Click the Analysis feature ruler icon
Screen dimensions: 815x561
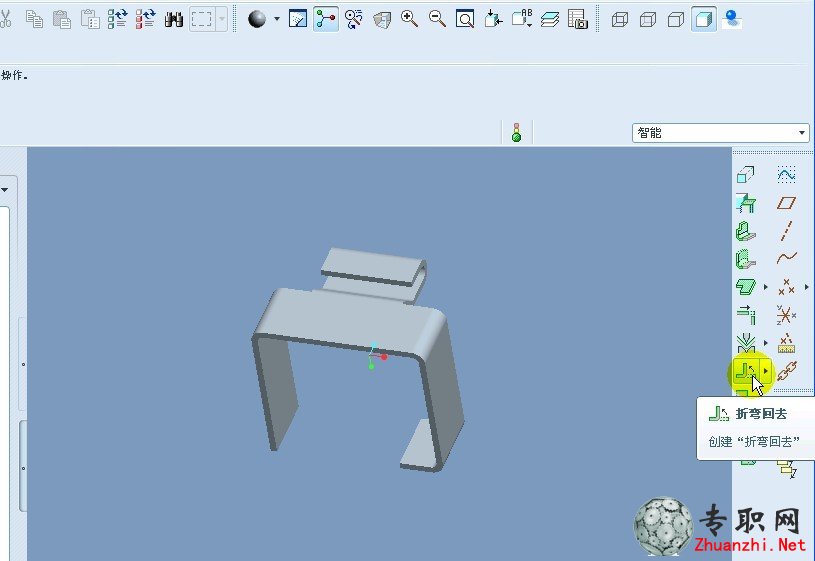[x=786, y=343]
